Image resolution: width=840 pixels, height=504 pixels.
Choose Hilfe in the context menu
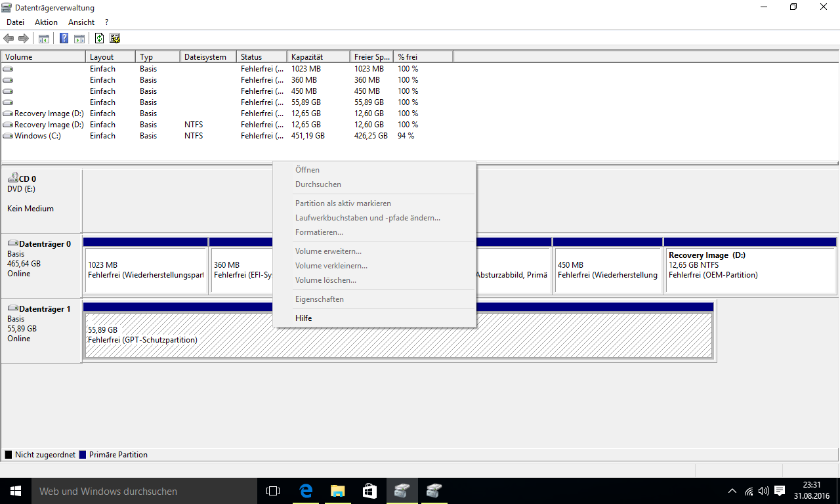click(x=303, y=318)
